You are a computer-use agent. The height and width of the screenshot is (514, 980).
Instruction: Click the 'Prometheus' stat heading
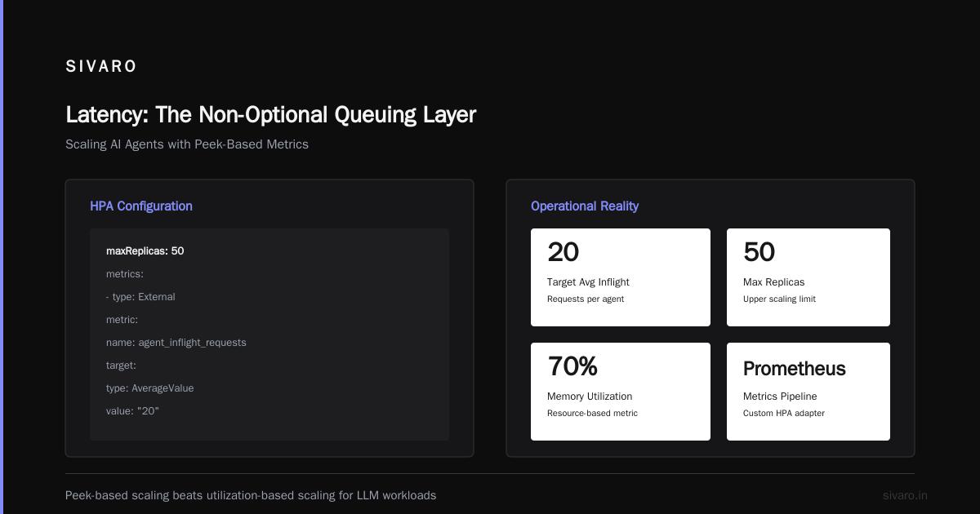coord(795,369)
